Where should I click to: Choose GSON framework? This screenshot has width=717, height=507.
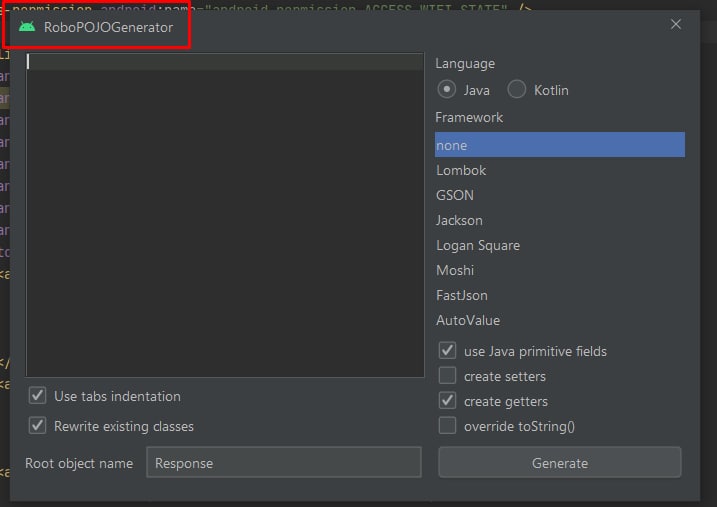(560, 195)
